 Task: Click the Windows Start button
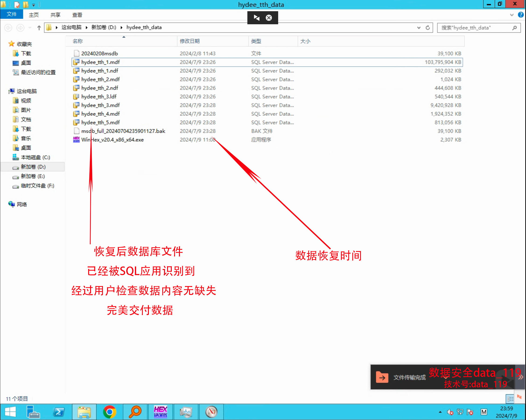(x=10, y=412)
